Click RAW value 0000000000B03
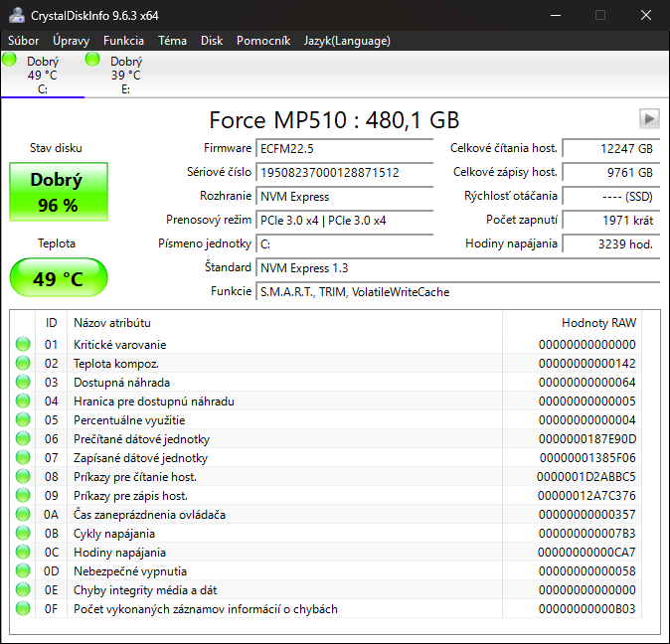 587,609
